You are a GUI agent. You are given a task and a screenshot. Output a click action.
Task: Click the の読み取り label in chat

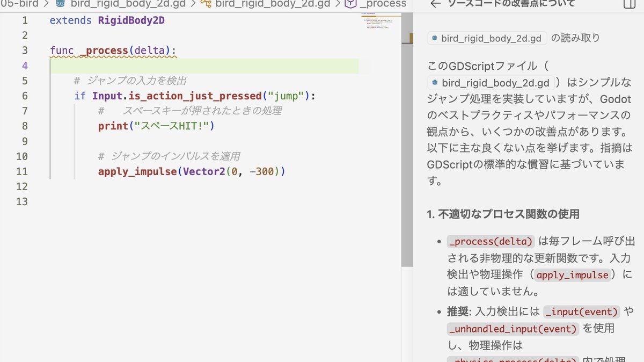pos(575,38)
